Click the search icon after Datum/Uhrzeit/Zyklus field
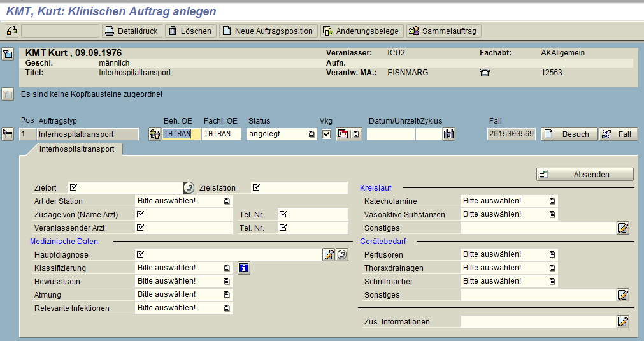This screenshot has width=644, height=341. click(449, 134)
